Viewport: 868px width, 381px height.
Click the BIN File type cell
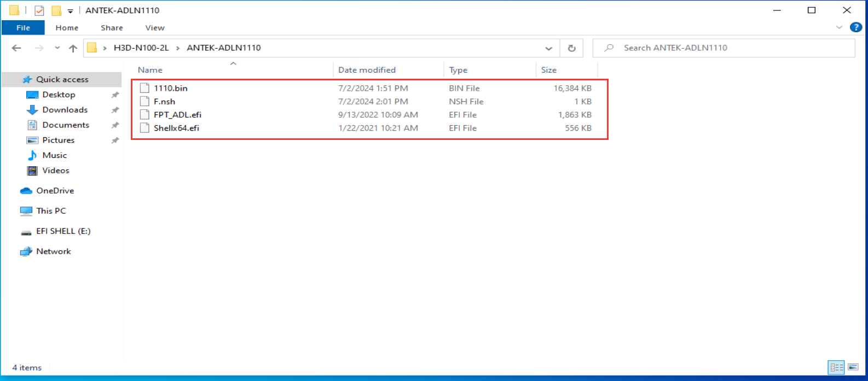point(464,88)
